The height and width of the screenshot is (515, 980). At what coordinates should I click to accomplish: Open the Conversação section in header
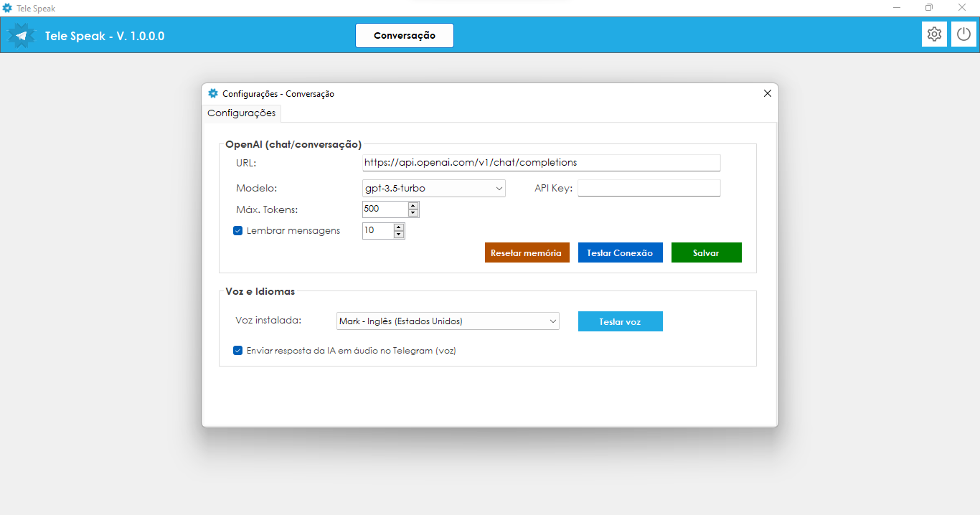(405, 35)
